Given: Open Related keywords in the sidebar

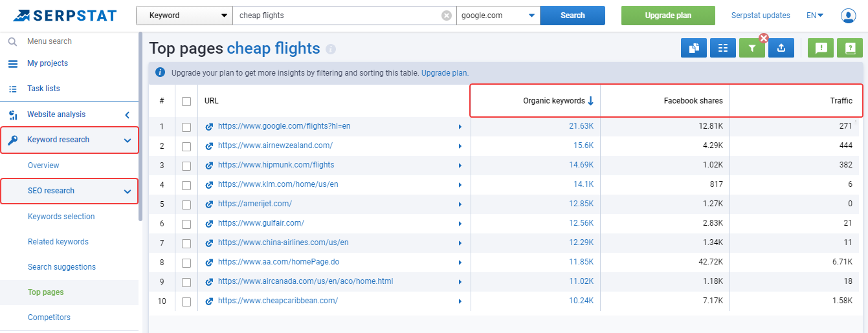Looking at the screenshot, I should click(58, 242).
